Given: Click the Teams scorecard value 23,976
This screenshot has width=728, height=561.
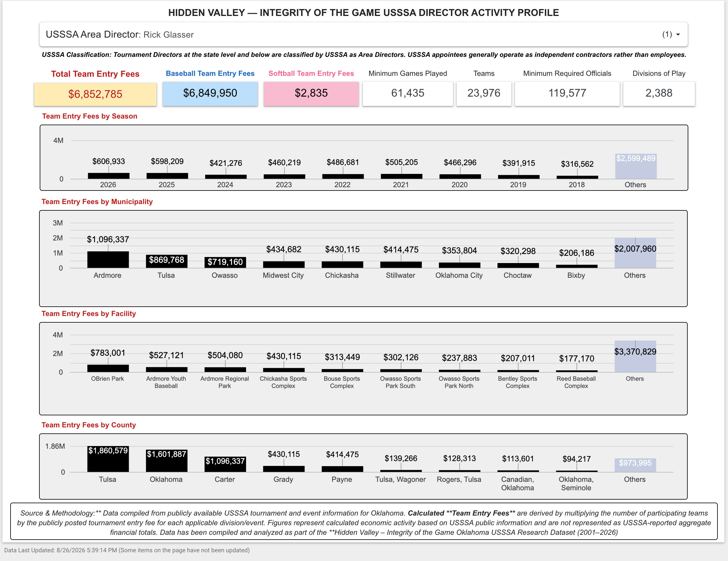Looking at the screenshot, I should [x=484, y=93].
